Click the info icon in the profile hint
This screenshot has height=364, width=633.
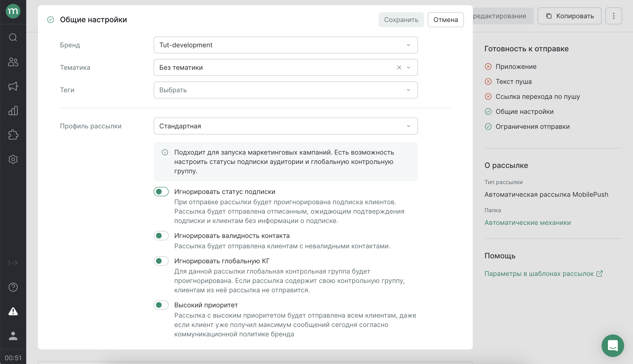pyautogui.click(x=165, y=152)
